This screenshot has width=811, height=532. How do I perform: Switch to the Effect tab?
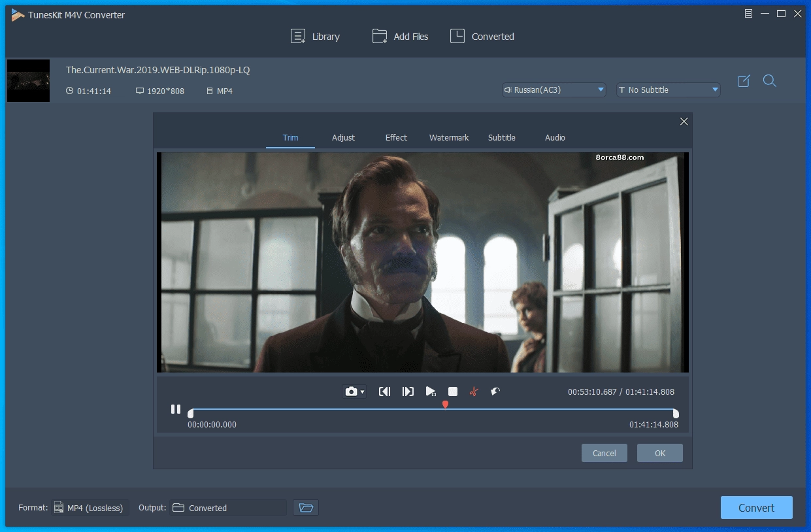tap(396, 138)
